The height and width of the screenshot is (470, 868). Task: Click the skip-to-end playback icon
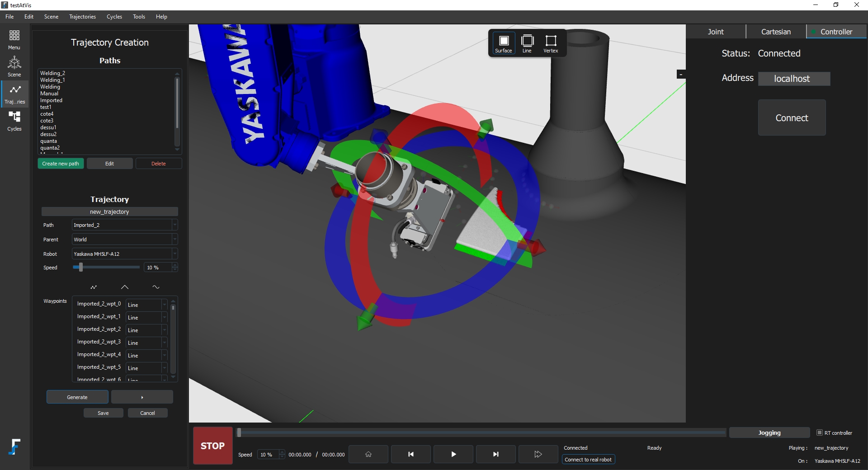[x=495, y=454]
